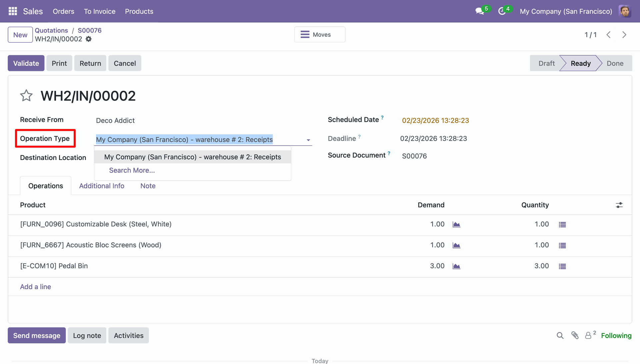Open the conversations chat icon
Screen dimensions: 640x364
pyautogui.click(x=479, y=11)
